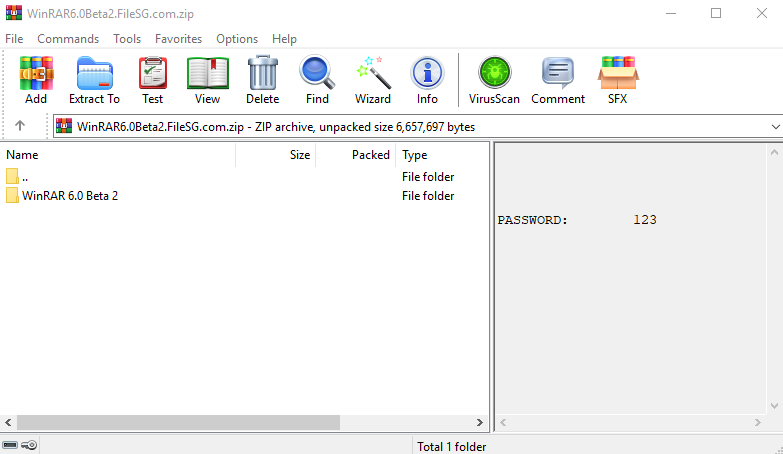Click the file list horizontal scrollbar thumb
This screenshot has height=454, width=783.
coord(178,423)
